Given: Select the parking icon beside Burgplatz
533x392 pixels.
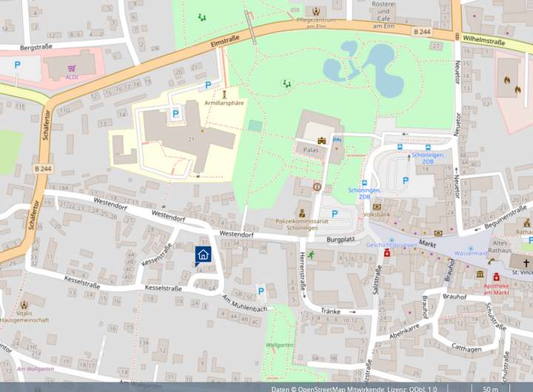Looking at the screenshot, I should (335, 214).
